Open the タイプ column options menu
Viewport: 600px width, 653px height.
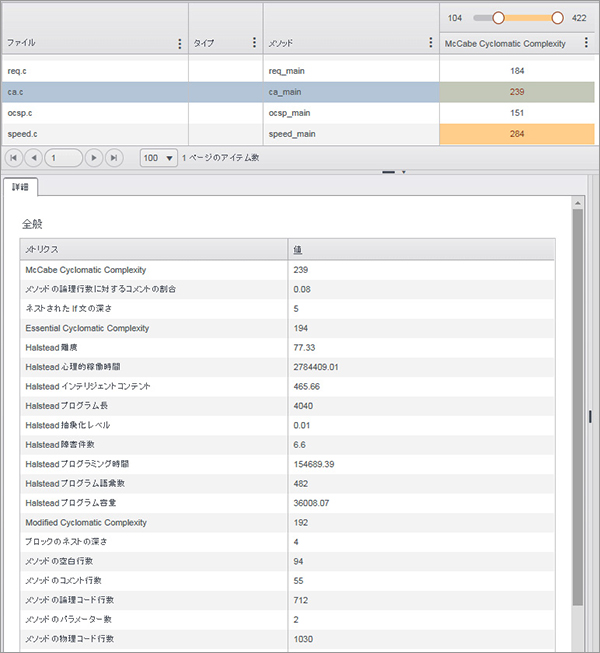point(254,42)
